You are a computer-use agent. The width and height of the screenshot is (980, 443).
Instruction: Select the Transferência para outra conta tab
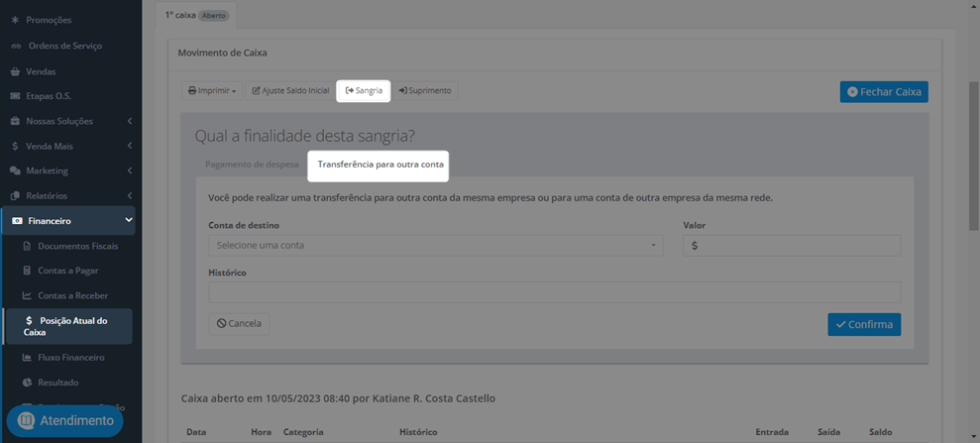(381, 165)
